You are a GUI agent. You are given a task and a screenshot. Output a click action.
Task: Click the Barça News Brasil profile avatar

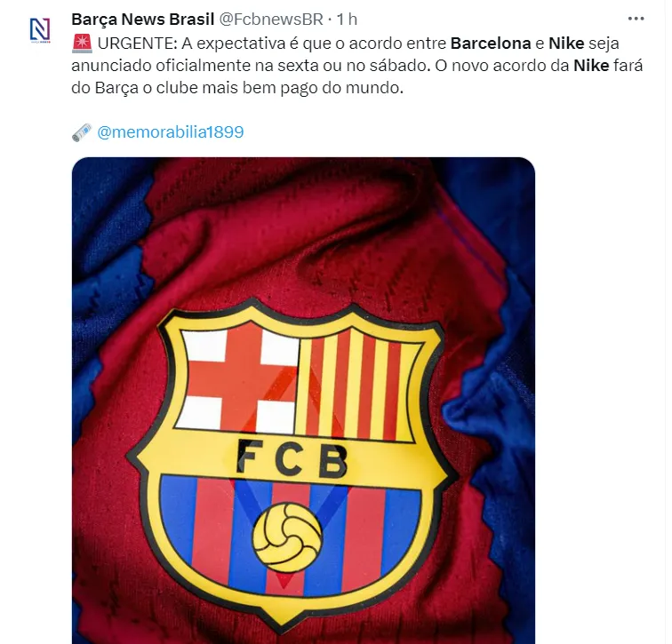[40, 30]
